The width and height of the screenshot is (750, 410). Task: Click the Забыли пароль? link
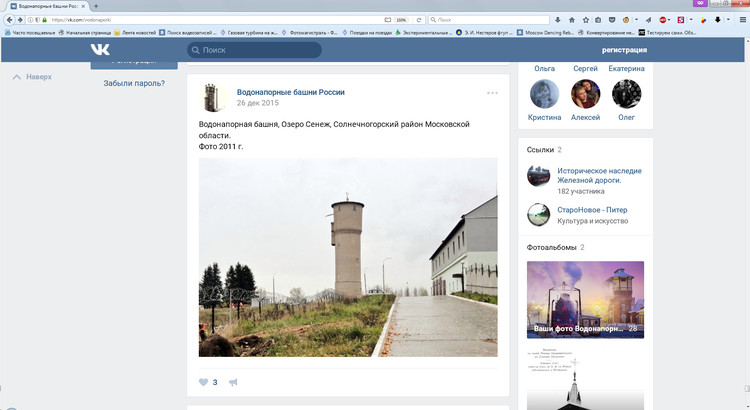(x=134, y=83)
